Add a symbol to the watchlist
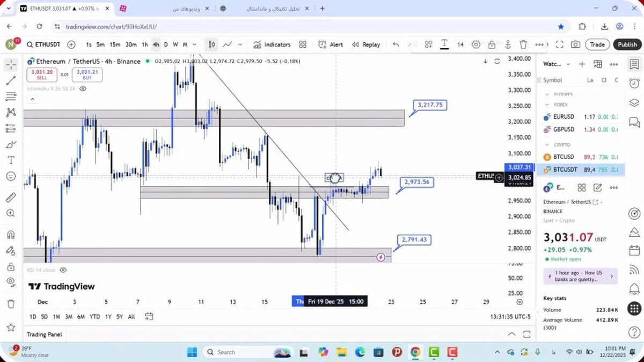The width and height of the screenshot is (644, 362). [582, 64]
